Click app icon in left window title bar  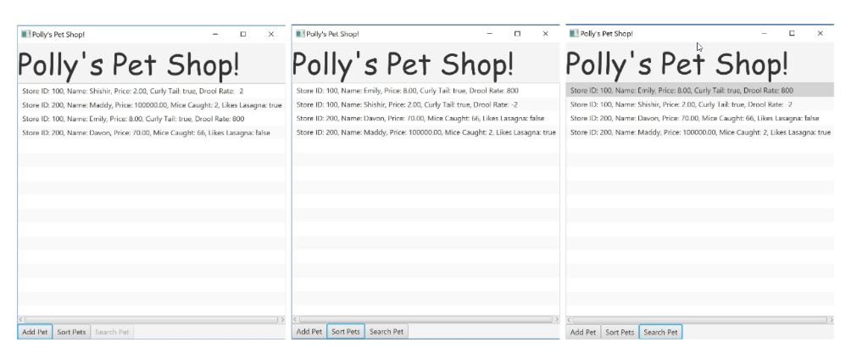[25, 34]
